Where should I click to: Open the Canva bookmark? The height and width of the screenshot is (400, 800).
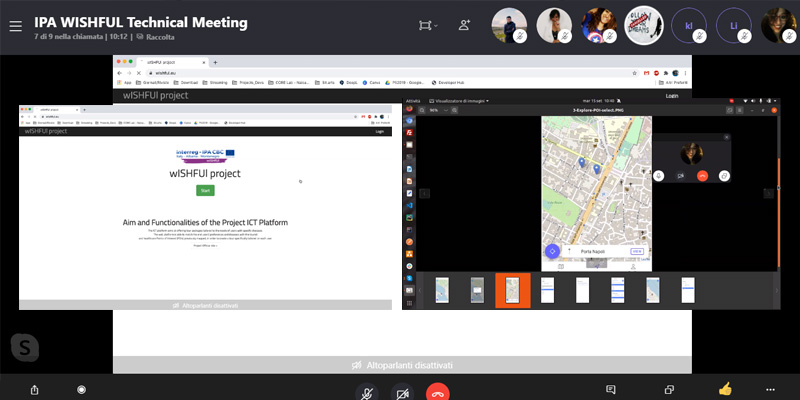(x=371, y=82)
